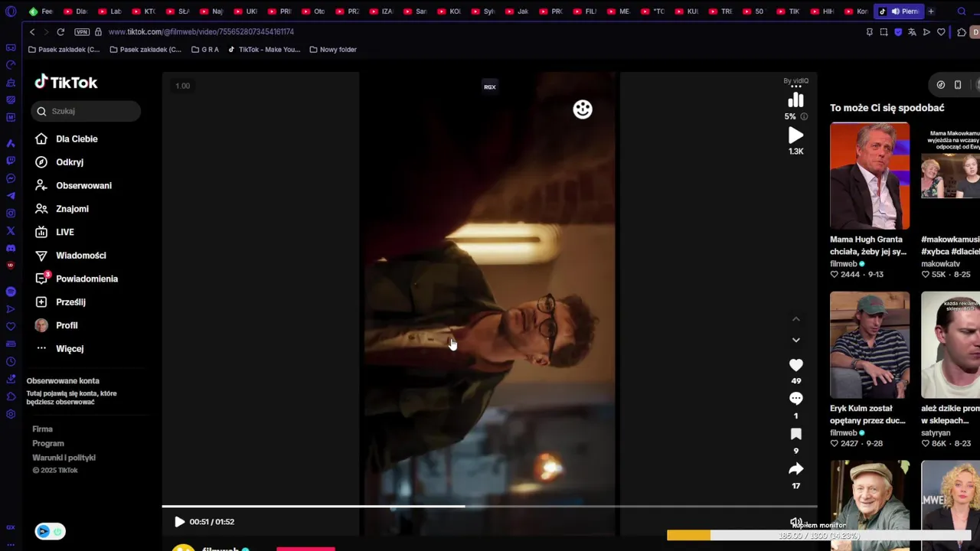Open Twitch in the Opera sidebar
Image resolution: width=980 pixels, height=551 pixels.
tap(11, 161)
